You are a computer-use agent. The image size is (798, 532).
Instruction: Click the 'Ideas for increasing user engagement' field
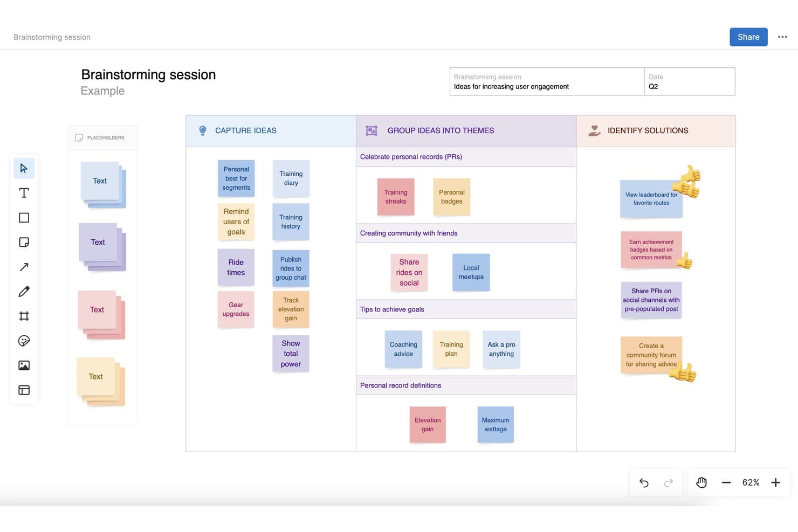coord(547,82)
